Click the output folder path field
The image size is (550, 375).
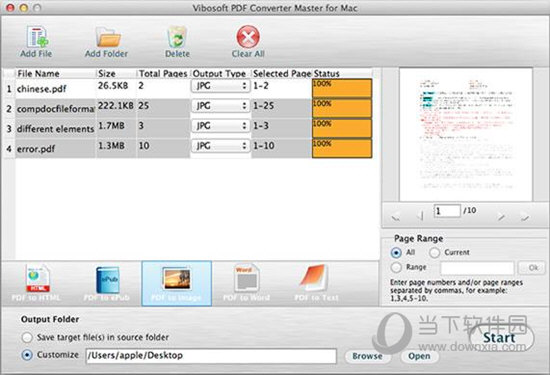click(211, 356)
